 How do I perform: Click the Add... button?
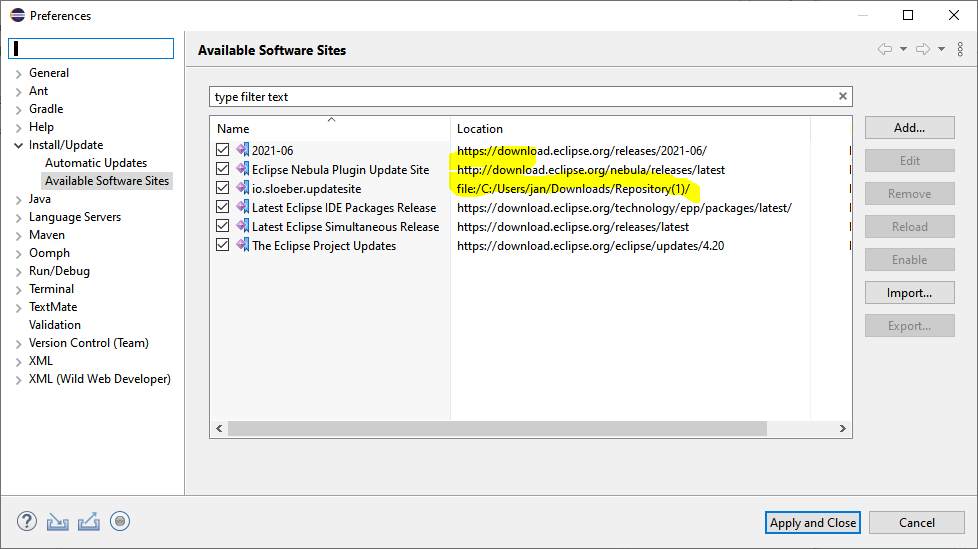(909, 128)
